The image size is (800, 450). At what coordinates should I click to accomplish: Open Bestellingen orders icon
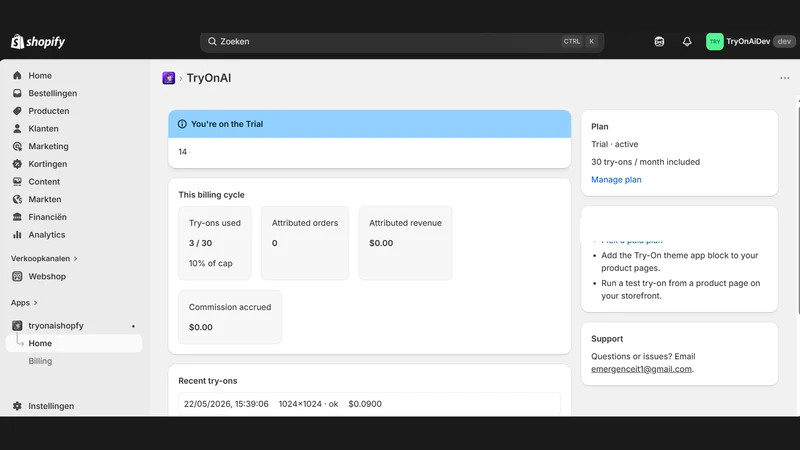[x=17, y=93]
